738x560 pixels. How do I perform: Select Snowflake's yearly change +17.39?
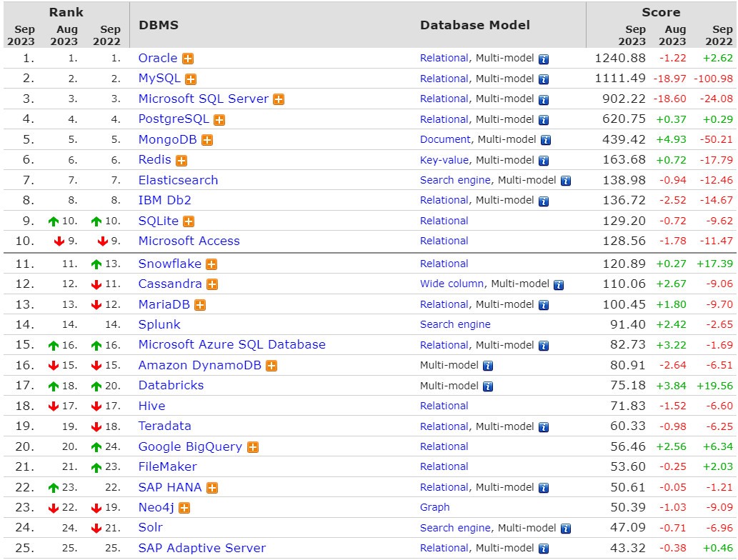[x=714, y=264]
